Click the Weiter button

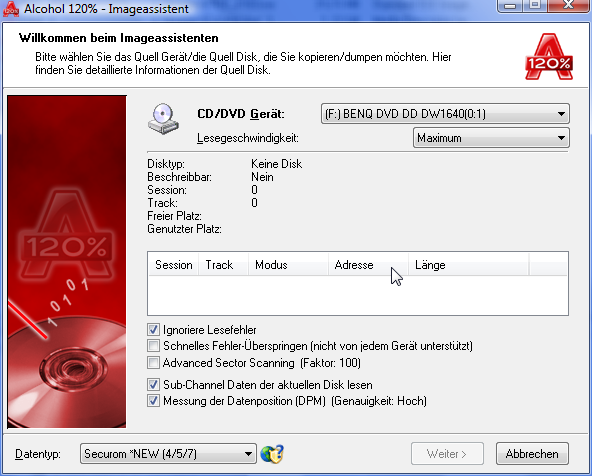click(x=447, y=454)
